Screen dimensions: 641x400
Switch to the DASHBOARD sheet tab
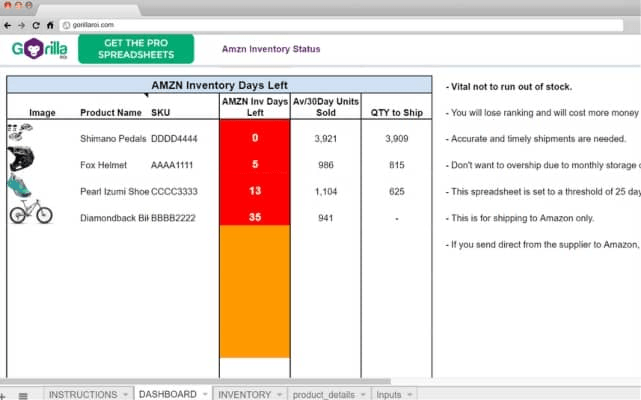pos(168,394)
